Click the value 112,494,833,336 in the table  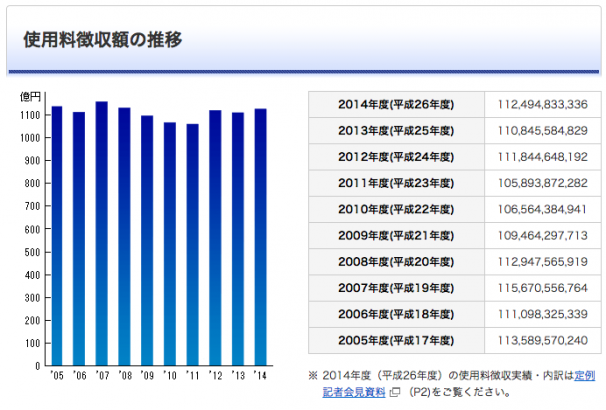541,105
